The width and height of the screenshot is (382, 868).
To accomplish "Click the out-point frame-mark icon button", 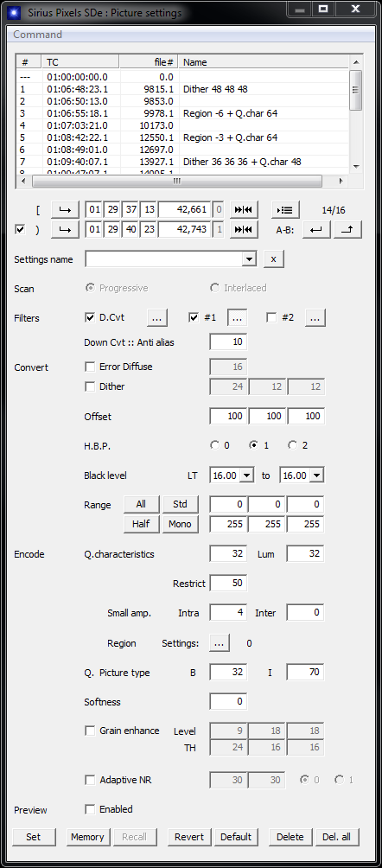I will coord(244,230).
